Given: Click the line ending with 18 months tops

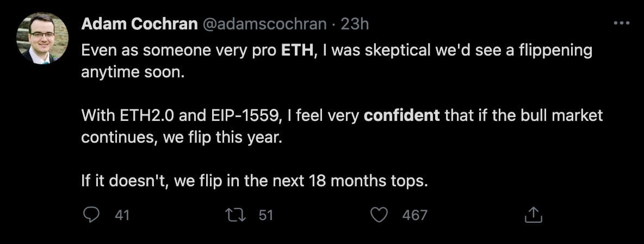Looking at the screenshot, I should coord(255,181).
